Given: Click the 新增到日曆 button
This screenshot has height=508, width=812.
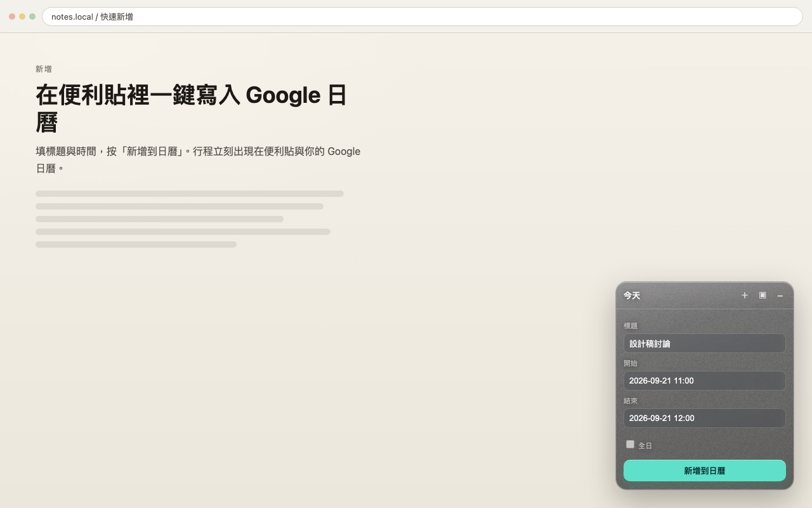Looking at the screenshot, I should tap(705, 471).
